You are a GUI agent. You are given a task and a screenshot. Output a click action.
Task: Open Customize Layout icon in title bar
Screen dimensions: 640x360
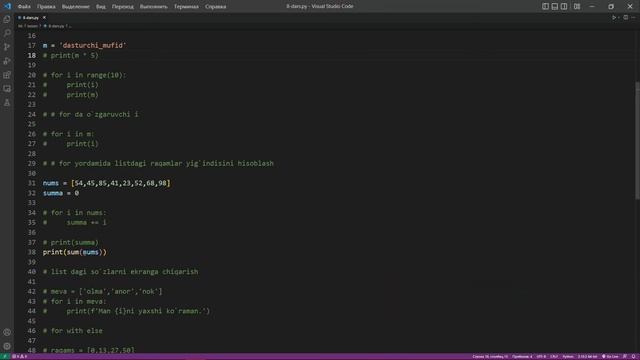577,6
